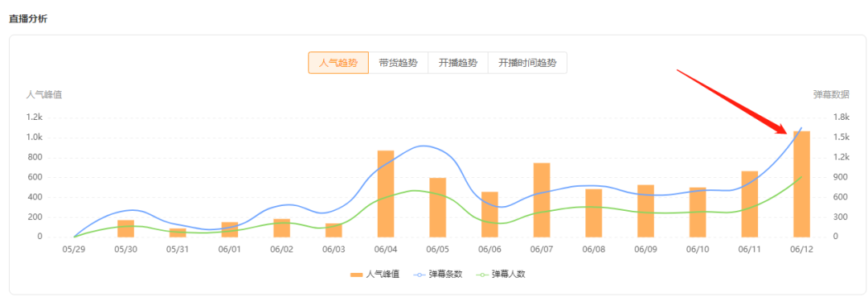Click the 06/12 date label
This screenshot has width=868, height=297.
click(x=801, y=250)
